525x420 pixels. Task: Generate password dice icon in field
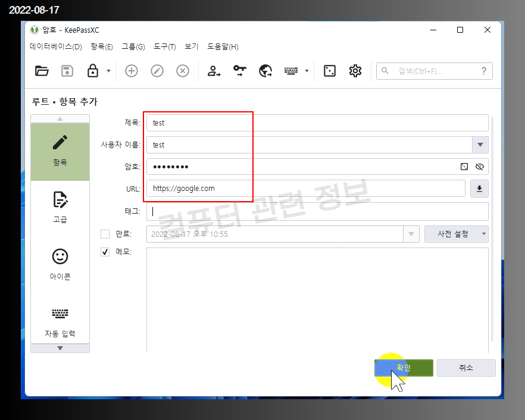click(x=464, y=167)
